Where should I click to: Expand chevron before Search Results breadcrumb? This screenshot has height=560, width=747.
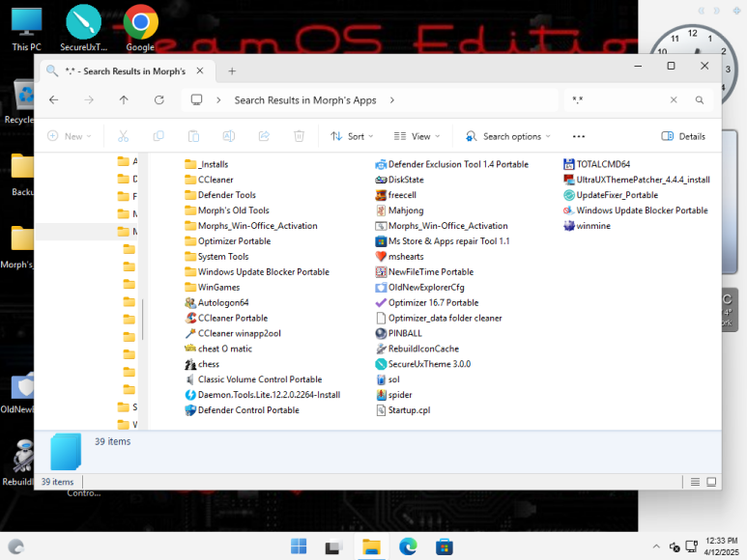pos(218,99)
